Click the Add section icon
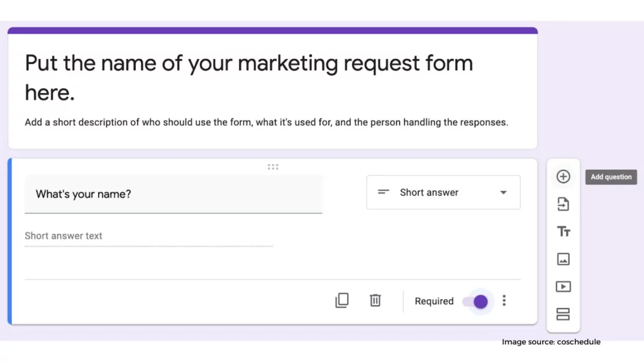The width and height of the screenshot is (644, 362). (x=563, y=314)
